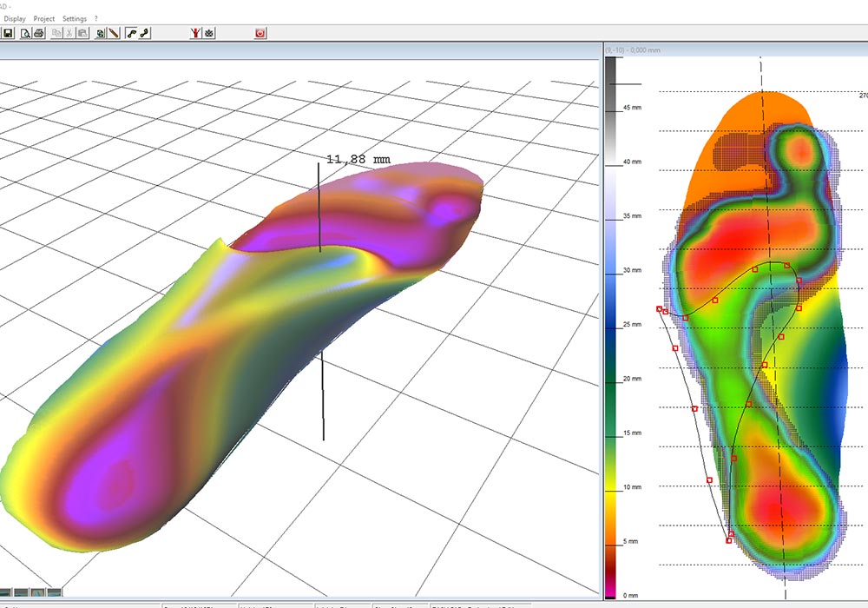Click the Print icon in toolbar
Viewport: 868px width, 608px height.
[38, 33]
